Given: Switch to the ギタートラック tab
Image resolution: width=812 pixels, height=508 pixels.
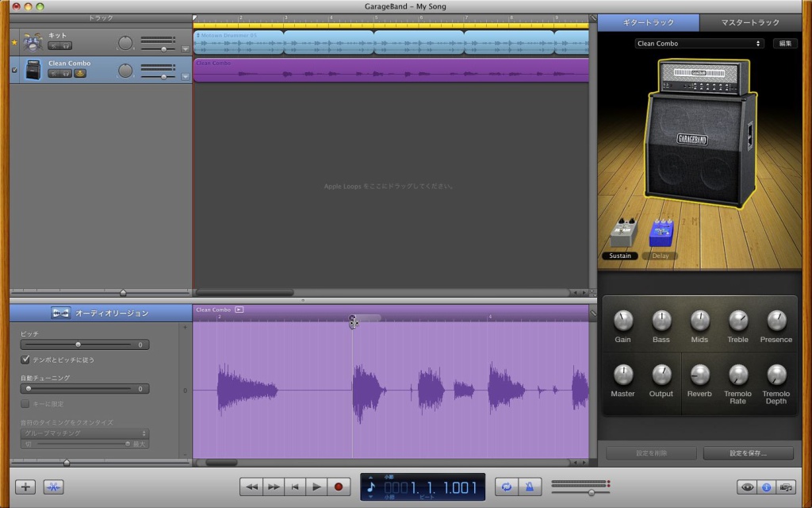Looking at the screenshot, I should click(649, 22).
